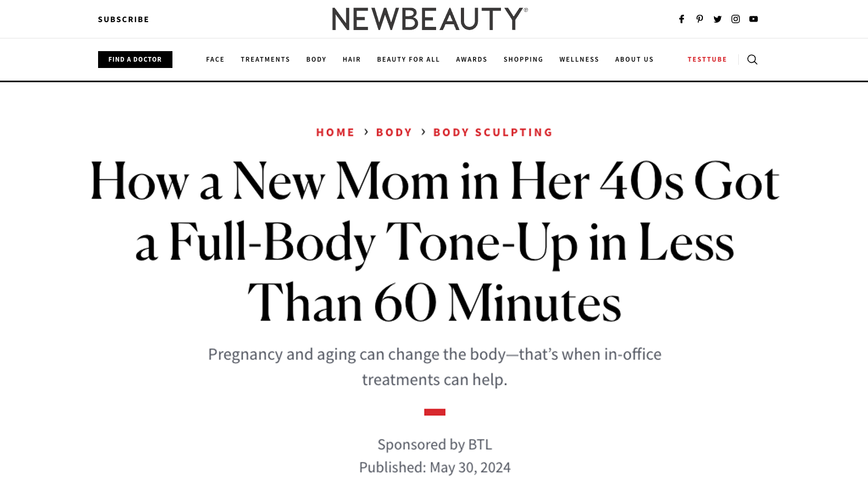The width and height of the screenshot is (868, 488).
Task: Open the Hair menu
Action: pos(351,60)
